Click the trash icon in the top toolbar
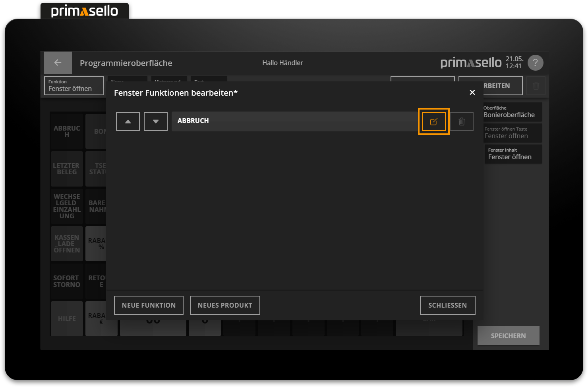 (536, 86)
